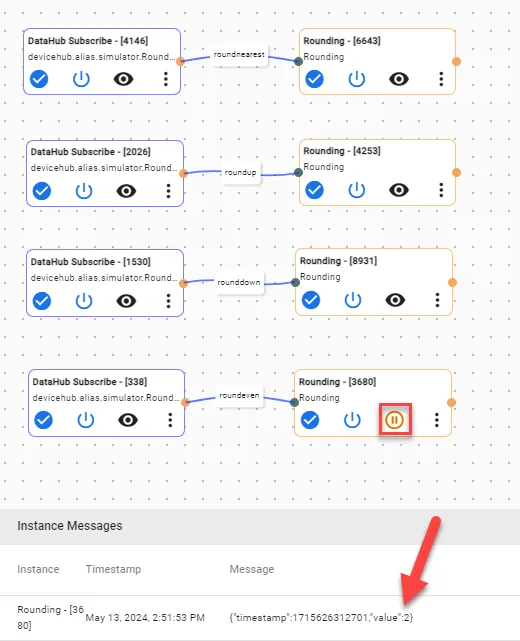The height and width of the screenshot is (641, 520).
Task: Open more options on DataHub Subscribe [2026]
Action: pos(168,191)
